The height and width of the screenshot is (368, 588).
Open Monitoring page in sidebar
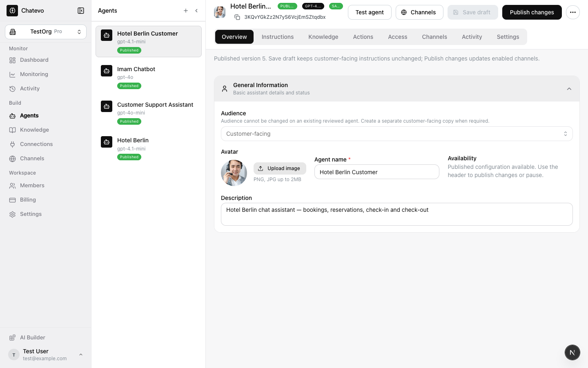click(x=46, y=74)
